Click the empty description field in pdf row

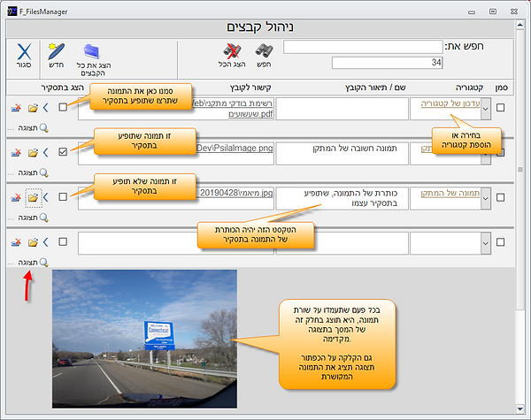pyautogui.click(x=342, y=109)
